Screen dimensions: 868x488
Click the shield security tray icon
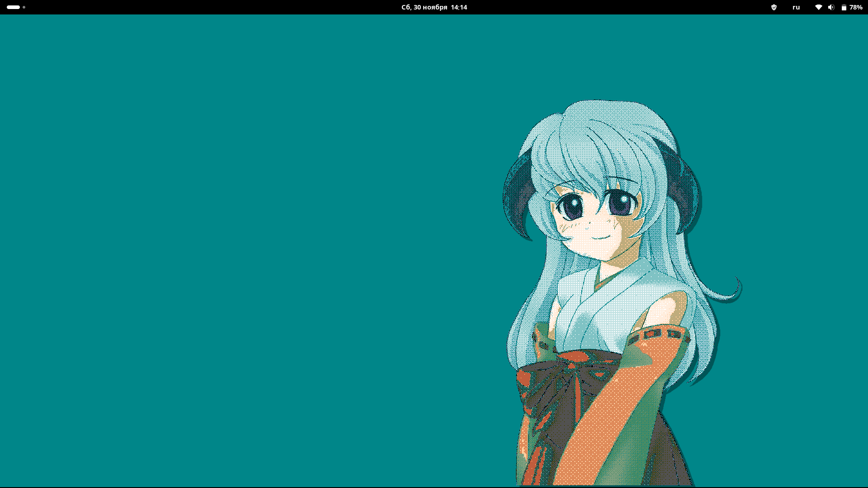tap(774, 7)
